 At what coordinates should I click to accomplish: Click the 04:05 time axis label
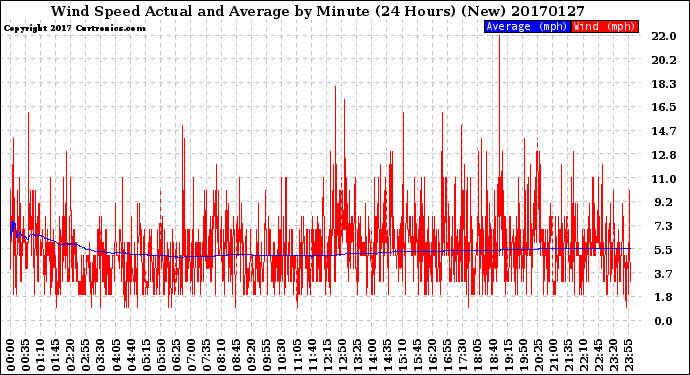click(x=116, y=355)
